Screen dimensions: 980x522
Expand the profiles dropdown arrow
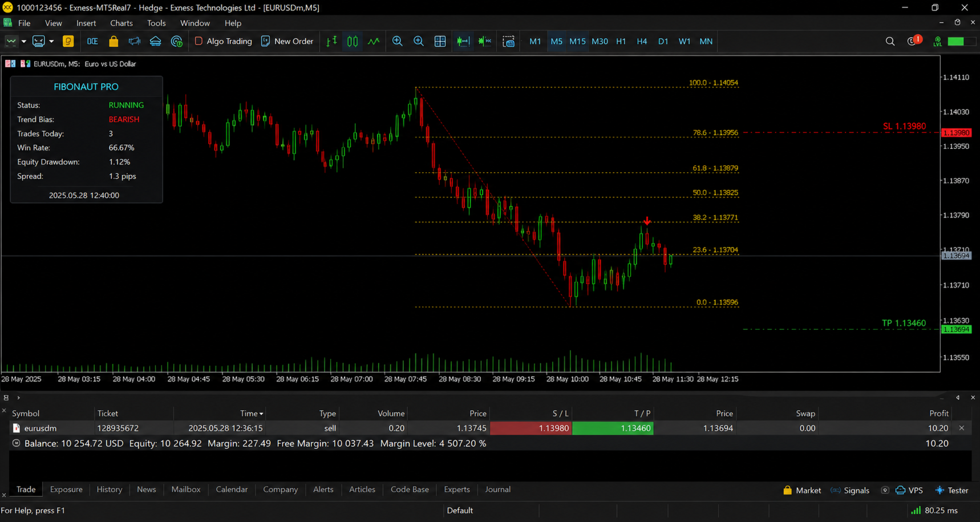point(51,41)
